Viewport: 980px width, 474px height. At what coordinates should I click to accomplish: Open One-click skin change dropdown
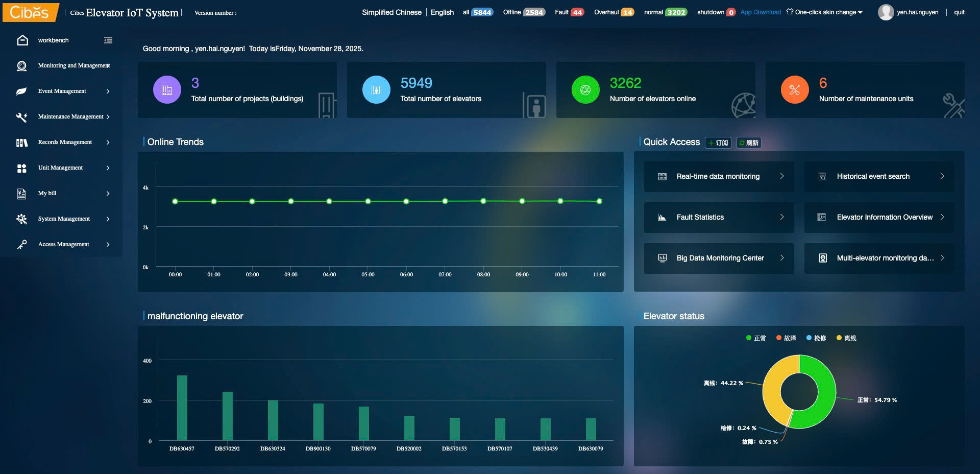[x=825, y=12]
